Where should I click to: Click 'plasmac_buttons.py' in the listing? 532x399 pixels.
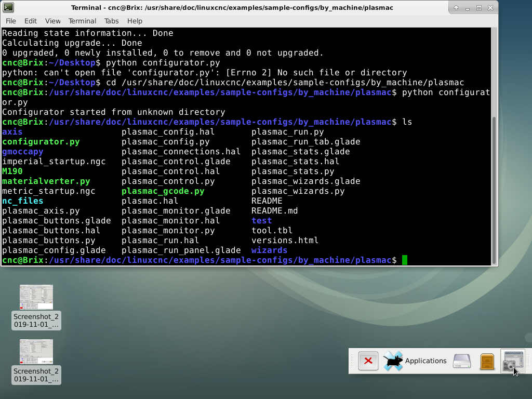click(49, 240)
